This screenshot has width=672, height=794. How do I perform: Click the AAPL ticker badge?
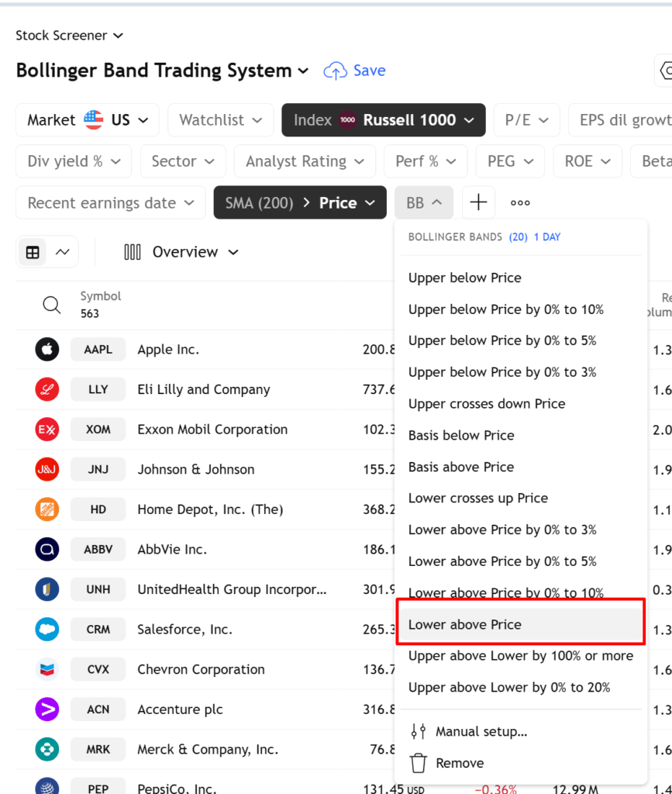pos(98,350)
